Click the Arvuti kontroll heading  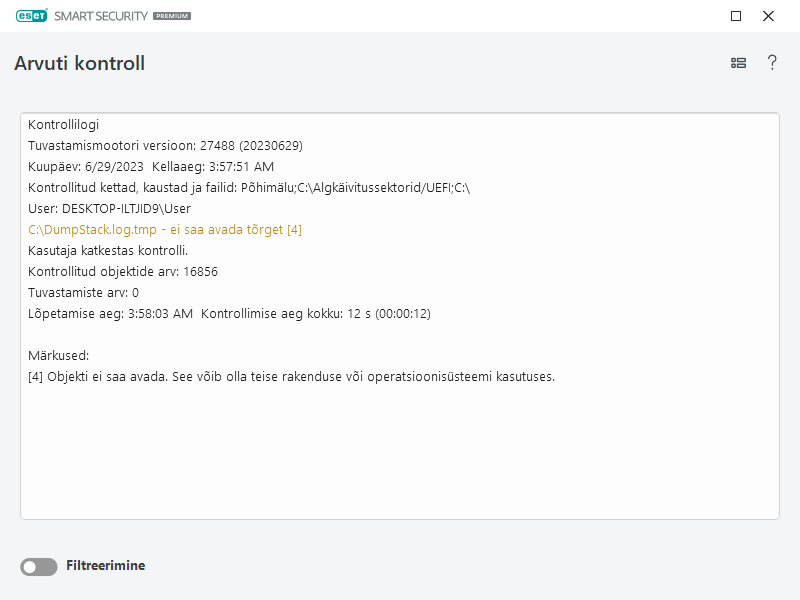click(x=80, y=63)
